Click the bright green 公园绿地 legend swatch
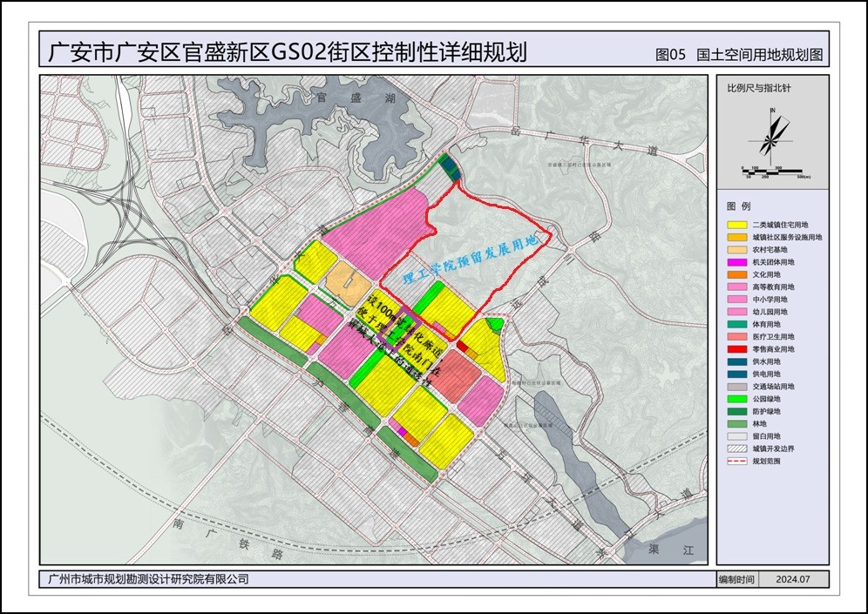The image size is (868, 614). [736, 399]
